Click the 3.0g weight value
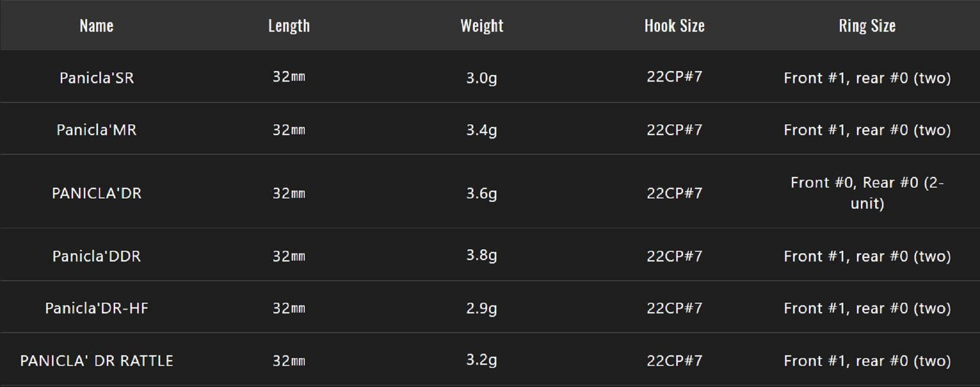980x387 pixels. coord(481,78)
